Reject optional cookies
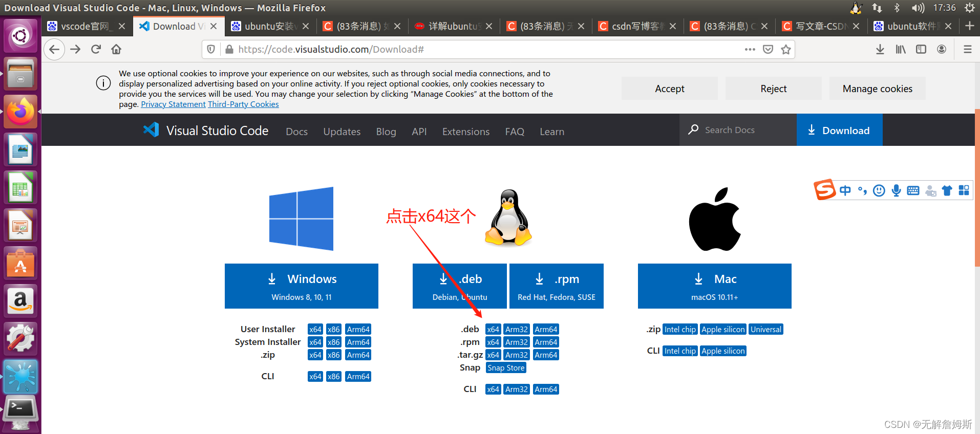The image size is (980, 434). [x=774, y=89]
